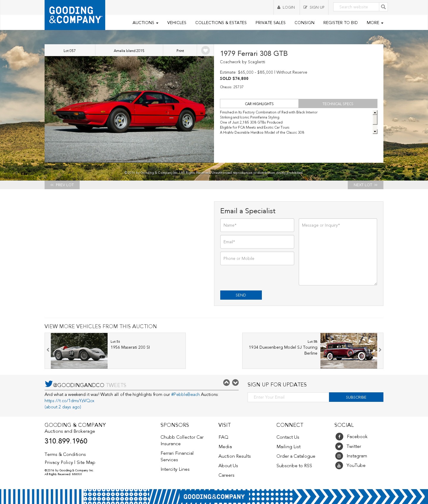
Task: Focus the Search website field
Action: click(356, 7)
